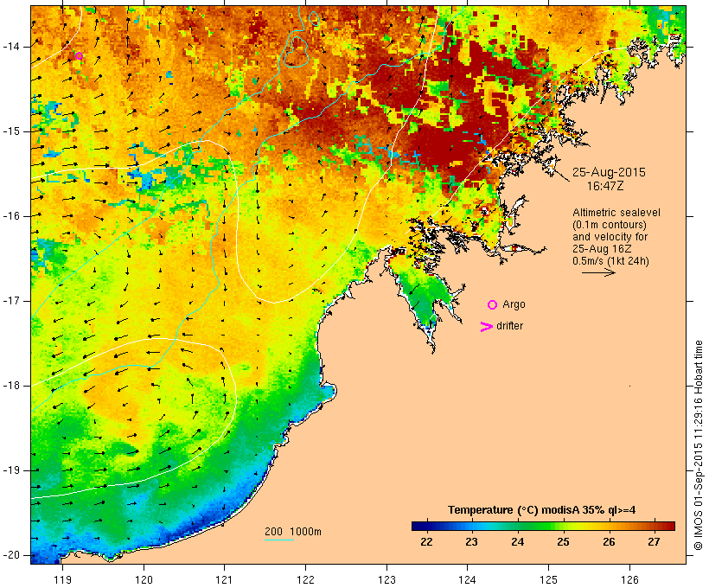Viewport: 709px width, 588px height.
Task: Click the "25-Aug 16Z" velocity time text
Action: [x=603, y=249]
